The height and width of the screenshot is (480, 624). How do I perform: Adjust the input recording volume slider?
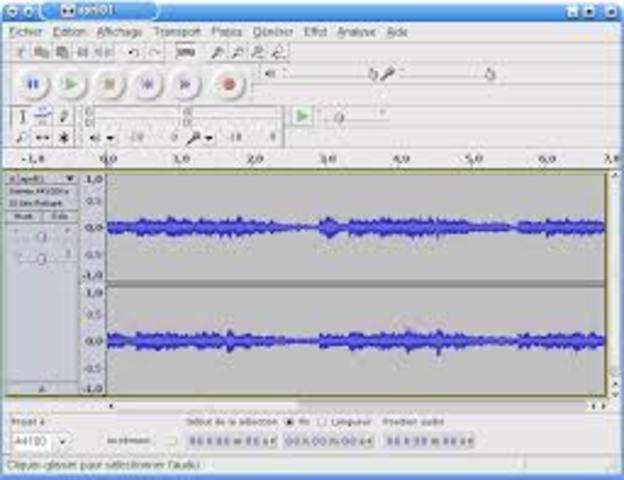point(447,74)
